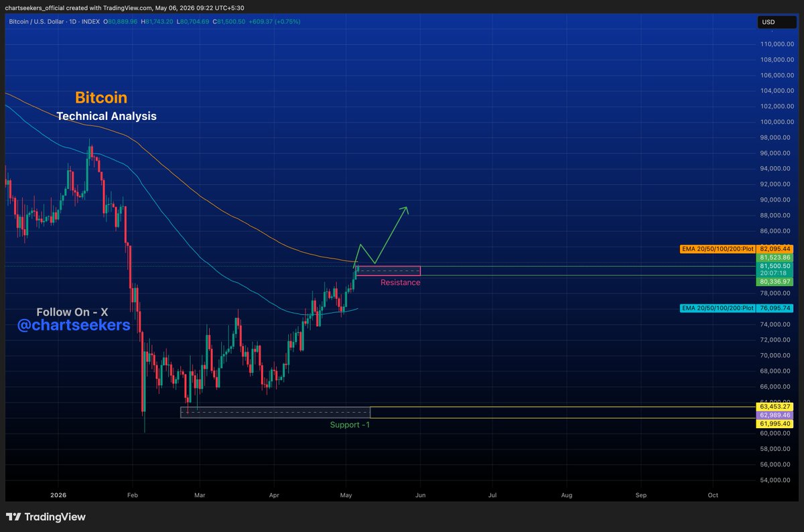Select the orange Bitcoin heading text
Viewport: 804px width, 532px height.
click(x=101, y=98)
